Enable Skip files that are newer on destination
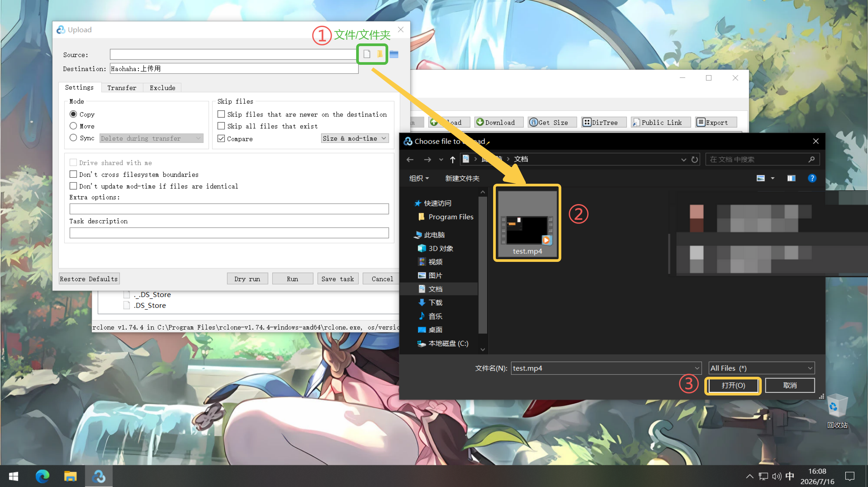Viewport: 868px width, 487px height. tap(221, 114)
